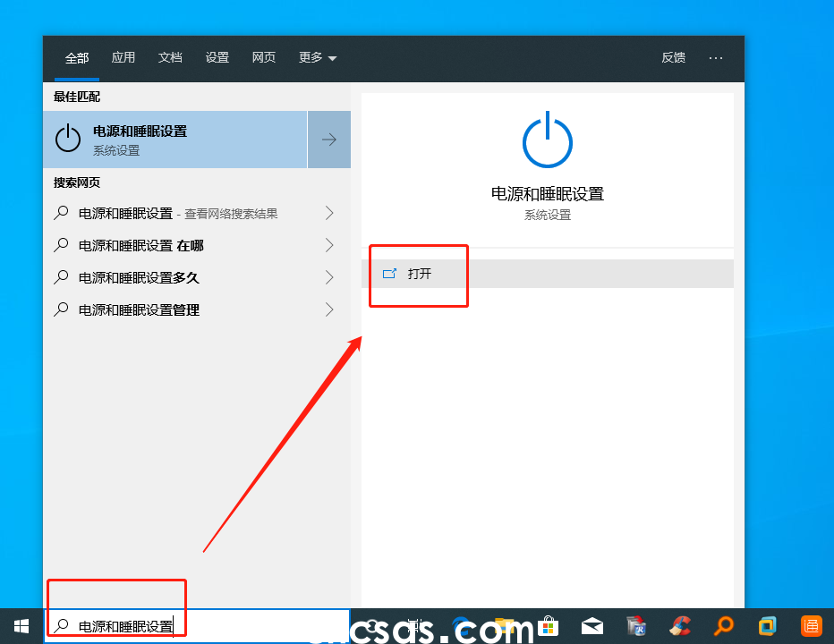Switch to the 网页 search tab
The height and width of the screenshot is (644, 834).
264,57
